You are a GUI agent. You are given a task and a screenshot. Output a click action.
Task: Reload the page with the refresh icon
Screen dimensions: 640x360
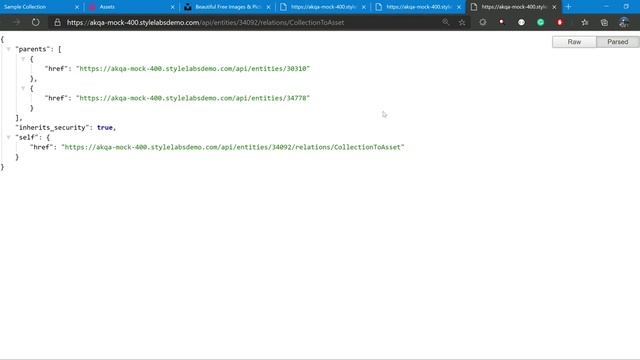(x=36, y=22)
